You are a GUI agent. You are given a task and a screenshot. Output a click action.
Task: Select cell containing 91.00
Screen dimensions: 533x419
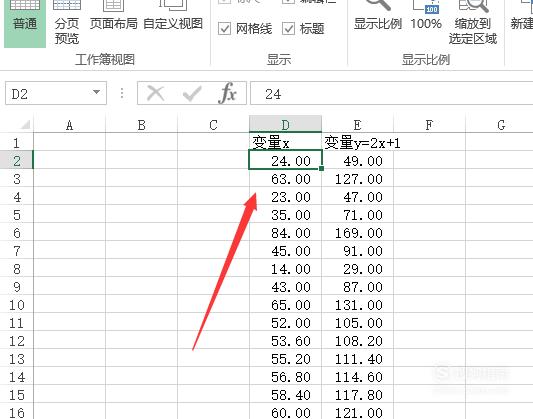pyautogui.click(x=358, y=251)
